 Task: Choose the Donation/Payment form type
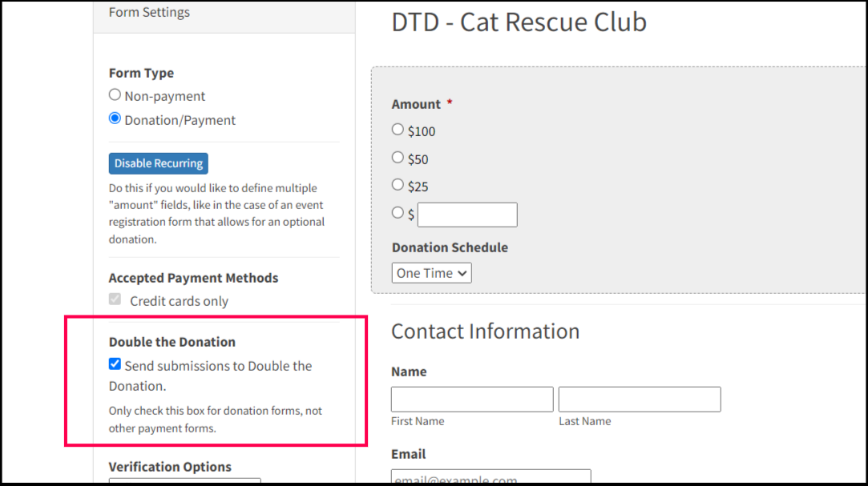[115, 119]
